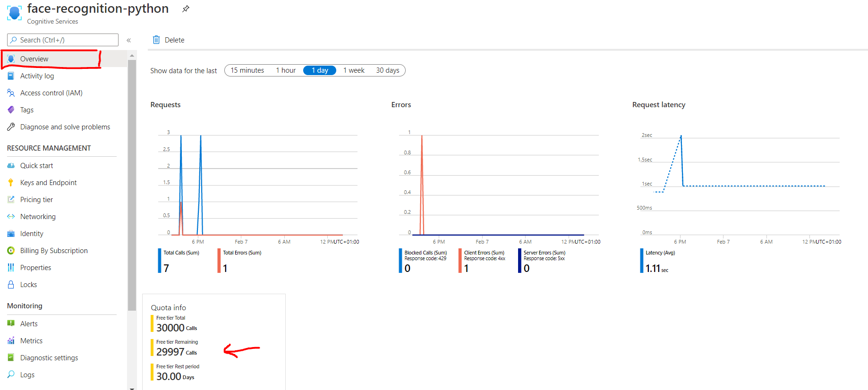Open Billing By Subscription
868x390 pixels.
point(54,251)
